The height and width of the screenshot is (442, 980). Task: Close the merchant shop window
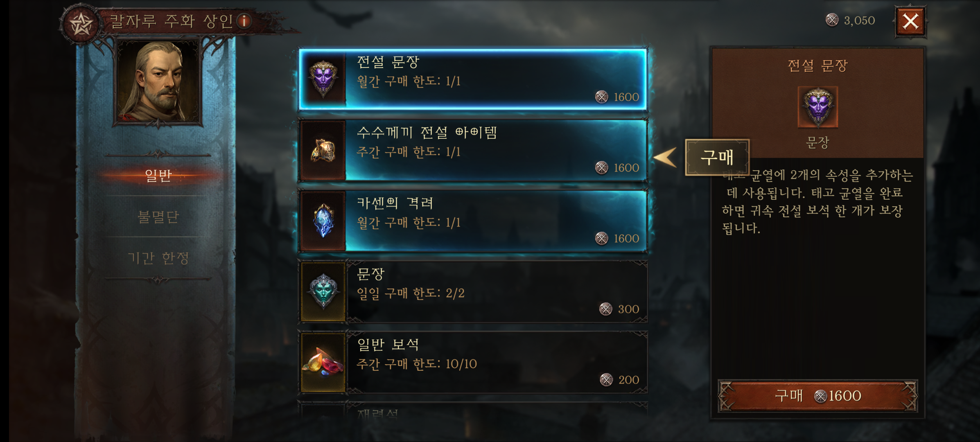(910, 21)
